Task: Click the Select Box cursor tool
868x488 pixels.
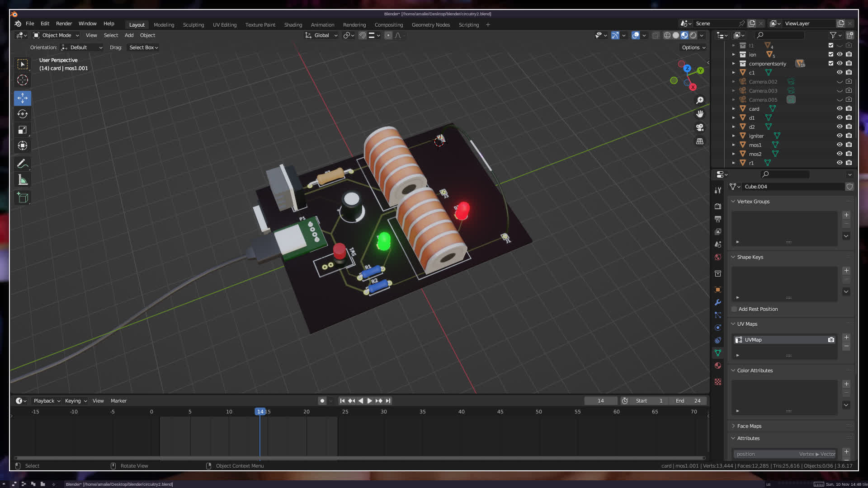Action: (x=23, y=64)
